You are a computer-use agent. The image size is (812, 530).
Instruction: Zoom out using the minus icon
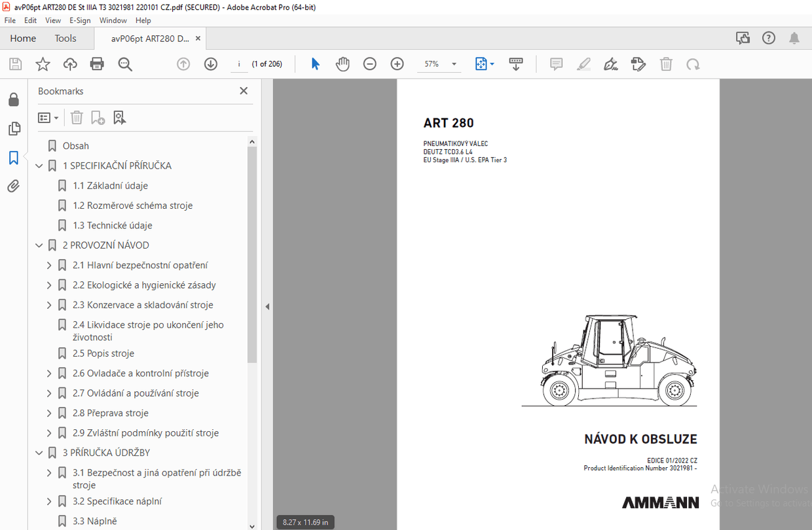370,63
